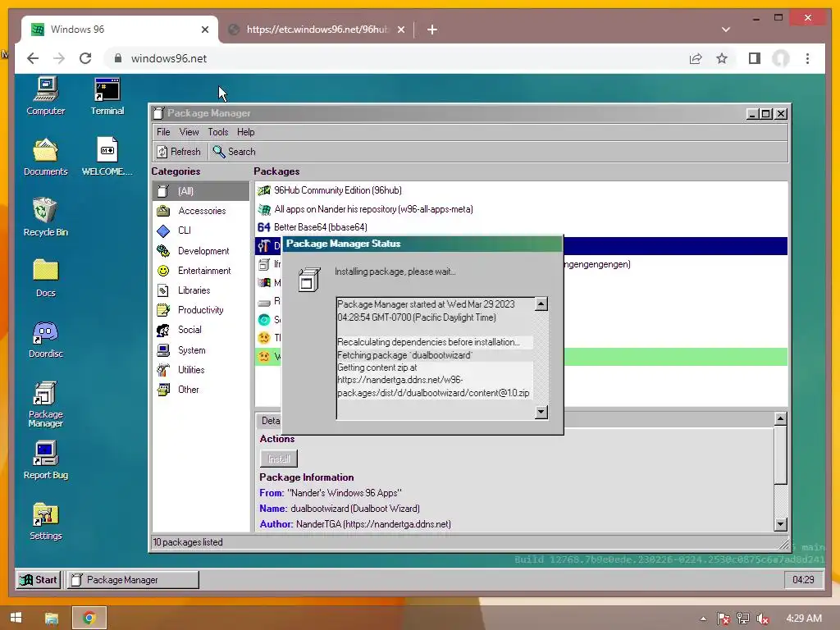Click the browser Back arrow

pos(33,58)
